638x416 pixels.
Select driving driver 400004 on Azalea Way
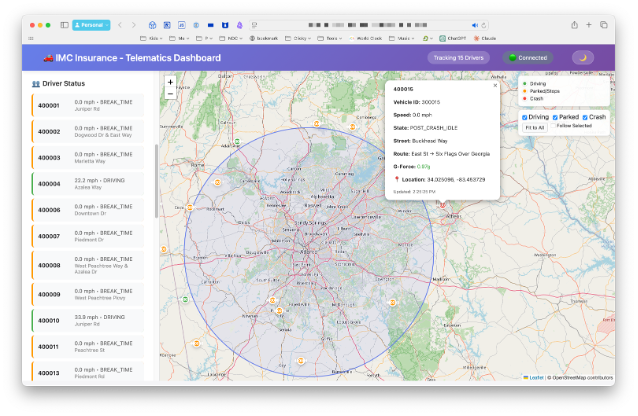pos(87,184)
